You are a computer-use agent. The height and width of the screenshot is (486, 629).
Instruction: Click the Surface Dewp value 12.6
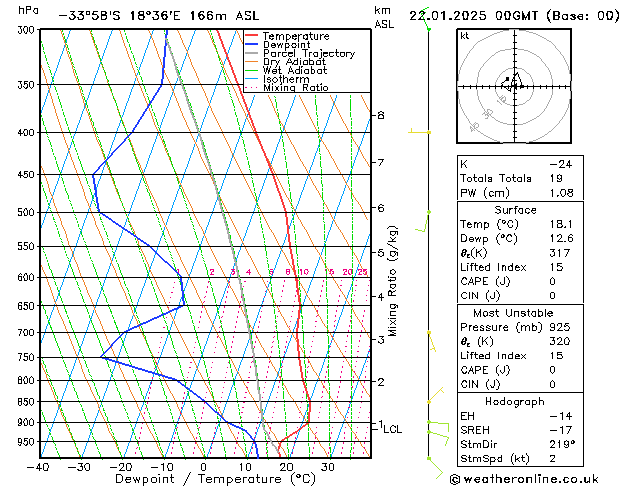coord(562,239)
